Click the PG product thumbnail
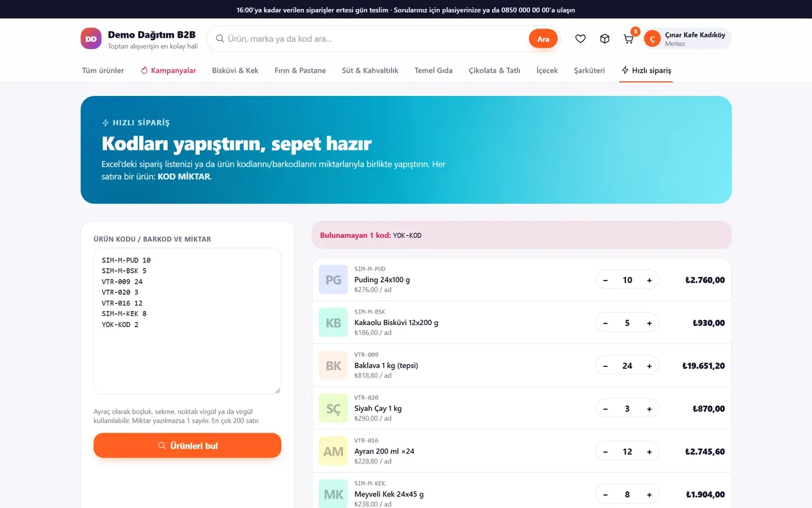 333,279
